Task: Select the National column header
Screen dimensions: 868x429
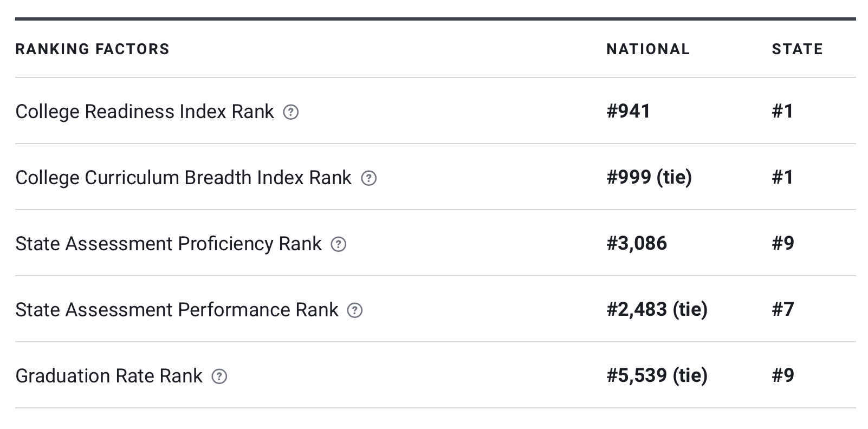Action: coord(648,49)
